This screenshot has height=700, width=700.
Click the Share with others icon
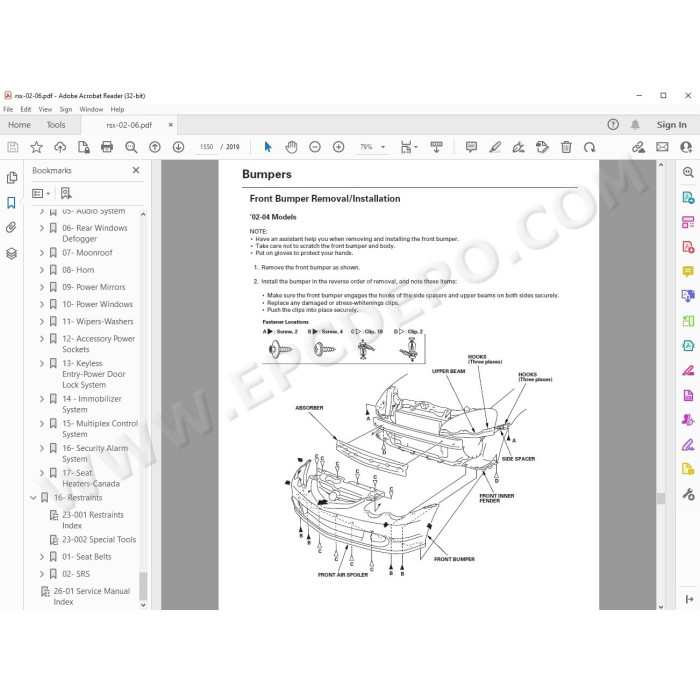pos(686,147)
